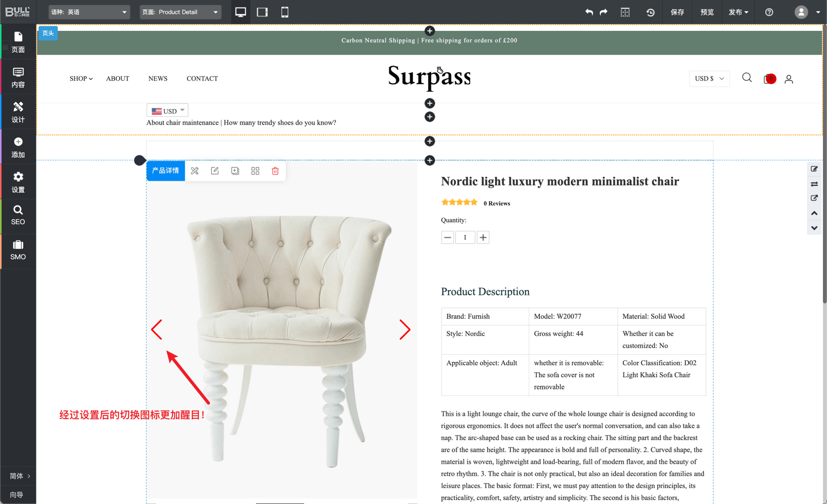Click the red delete icon in product toolbar
Screen dimensions: 827x504
pyautogui.click(x=275, y=171)
